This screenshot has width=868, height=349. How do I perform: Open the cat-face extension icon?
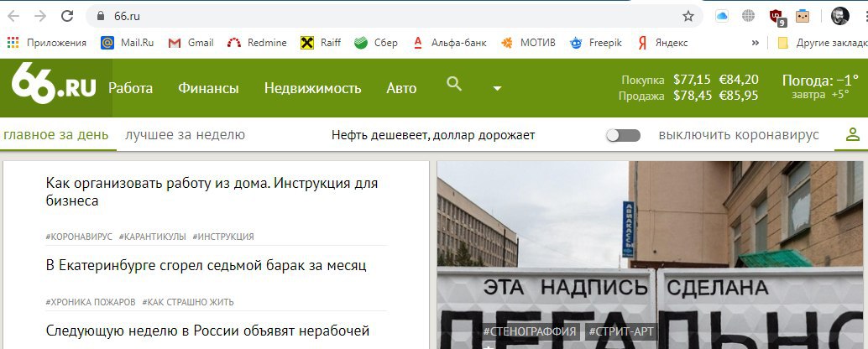(803, 16)
